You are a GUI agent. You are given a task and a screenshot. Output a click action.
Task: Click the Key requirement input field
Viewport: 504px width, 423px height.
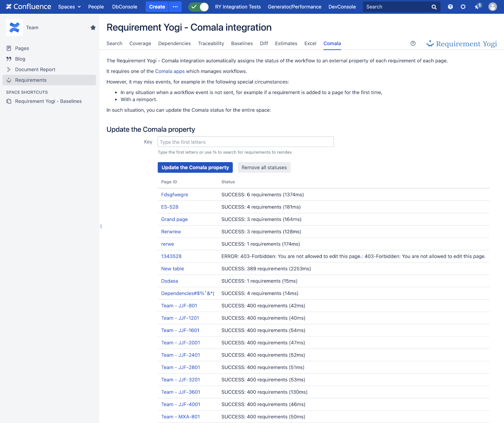(x=245, y=142)
